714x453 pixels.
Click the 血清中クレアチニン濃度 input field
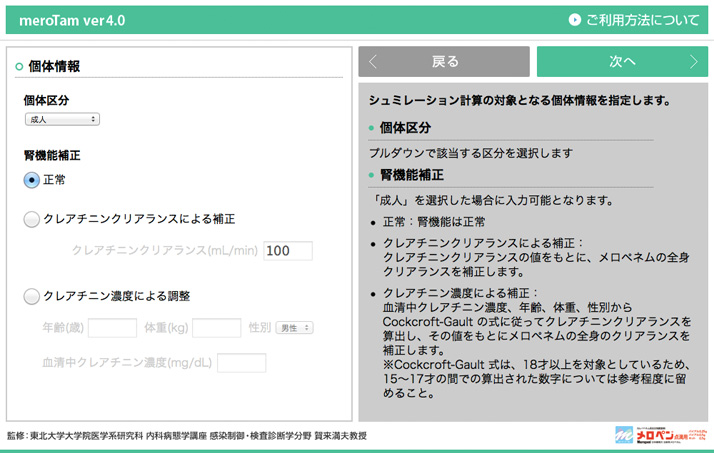coord(241,362)
